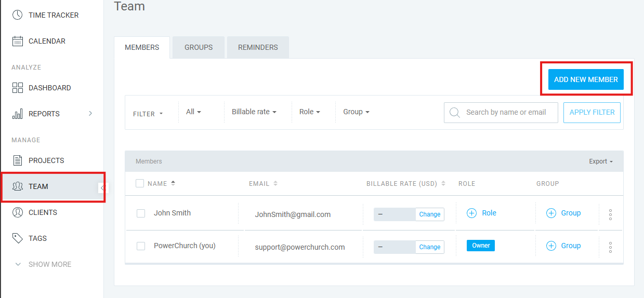Click the Tags label icon
Image resolution: width=644 pixels, height=298 pixels.
(x=18, y=238)
